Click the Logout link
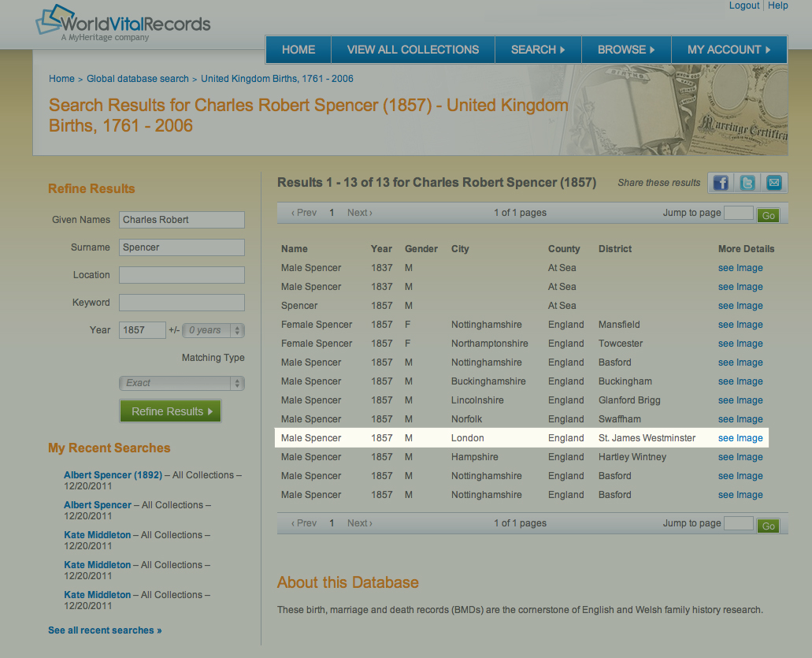 point(743,6)
